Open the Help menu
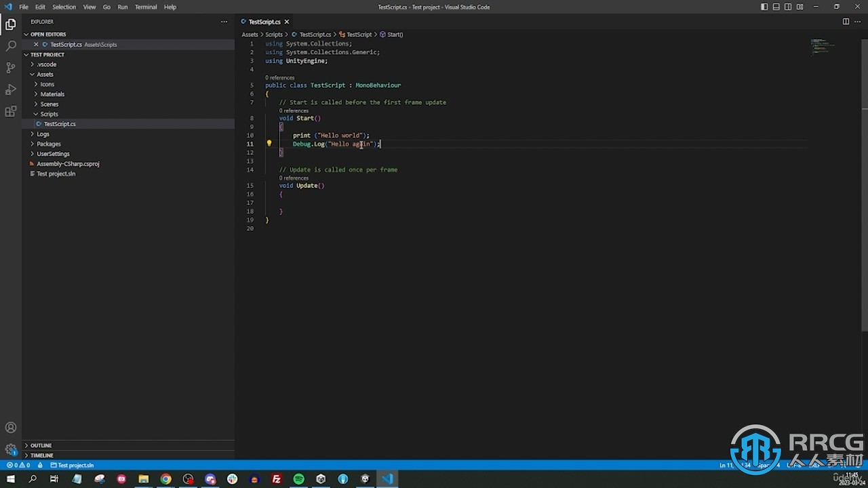 click(170, 7)
